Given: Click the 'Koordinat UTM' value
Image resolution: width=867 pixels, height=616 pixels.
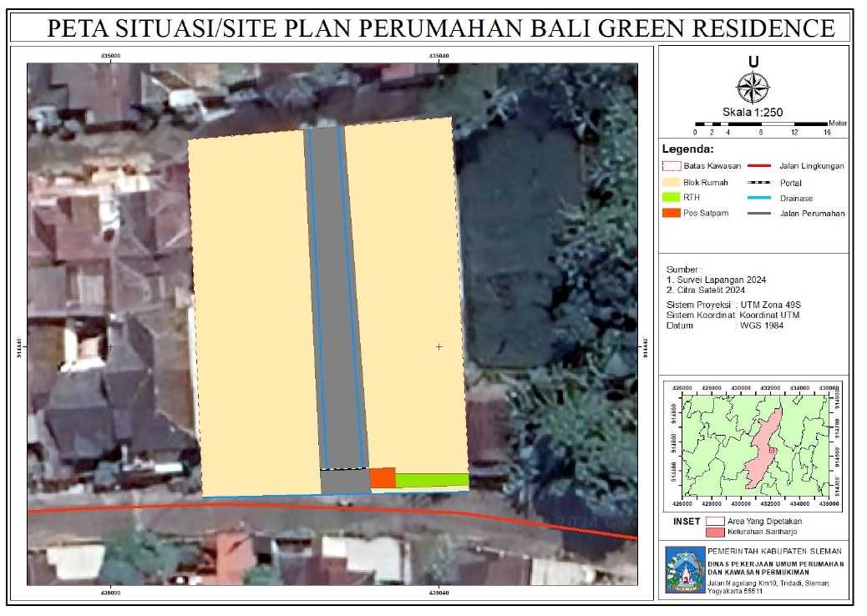Looking at the screenshot, I should click(x=769, y=315).
